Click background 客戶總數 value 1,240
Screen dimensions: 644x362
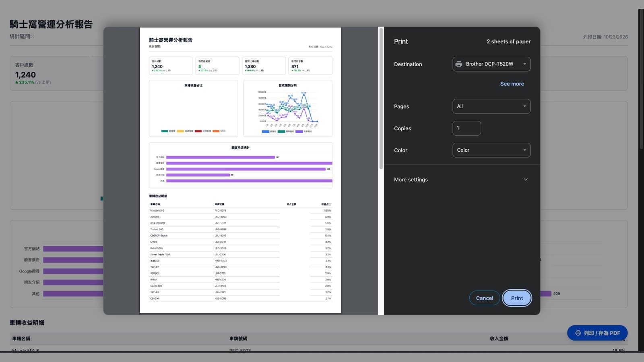(25, 75)
